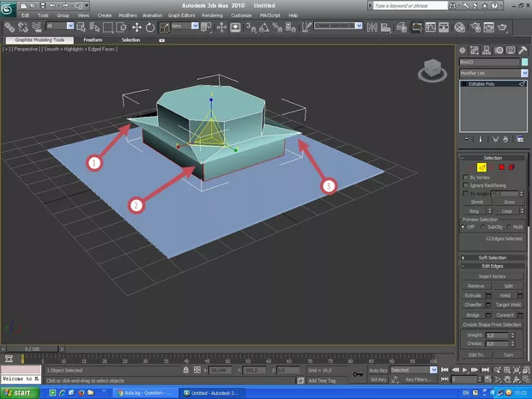Click the object color swatch beside Box03
The image size is (532, 399).
(523, 62)
